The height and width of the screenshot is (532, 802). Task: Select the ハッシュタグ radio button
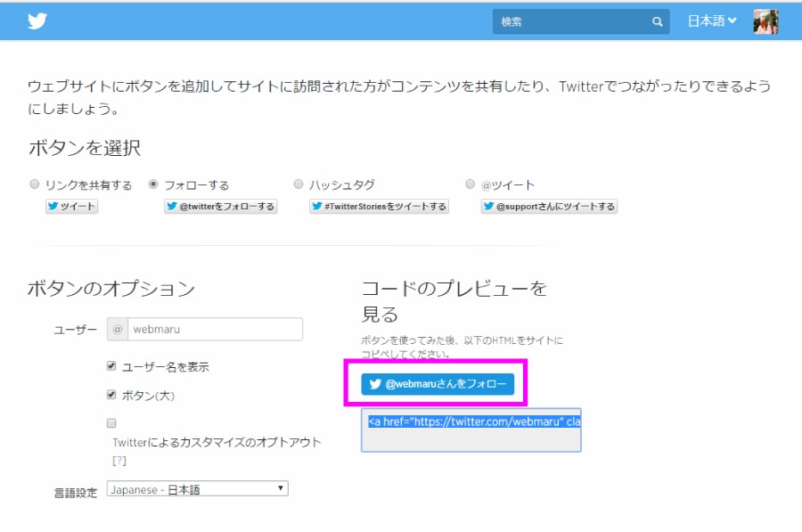(x=299, y=184)
